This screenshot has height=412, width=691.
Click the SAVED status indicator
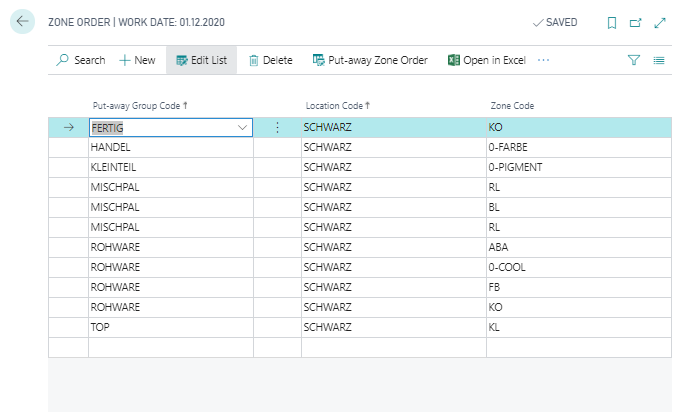pyautogui.click(x=555, y=22)
